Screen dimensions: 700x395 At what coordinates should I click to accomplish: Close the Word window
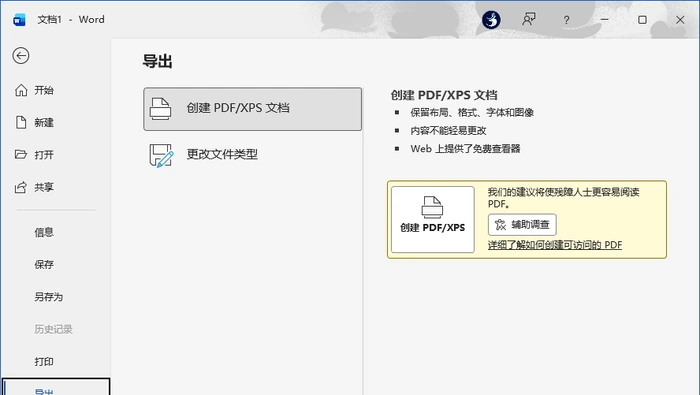[680, 20]
